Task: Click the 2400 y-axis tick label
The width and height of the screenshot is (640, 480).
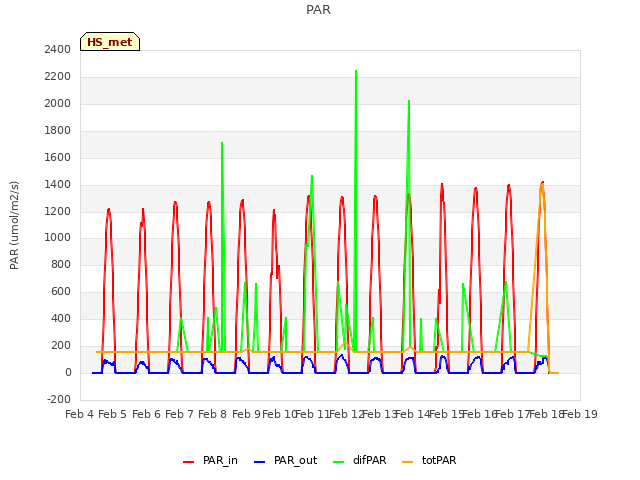Action: [58, 49]
